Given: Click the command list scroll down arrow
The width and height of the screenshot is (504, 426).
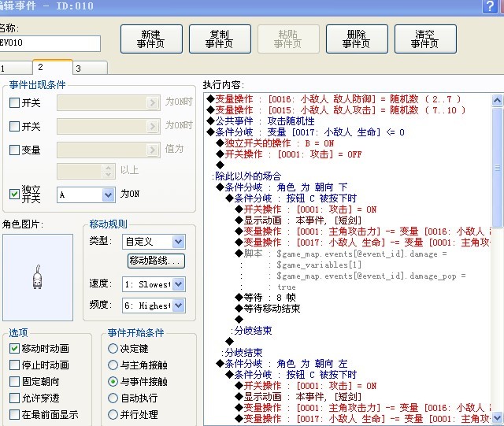Looking at the screenshot, I should (497, 418).
